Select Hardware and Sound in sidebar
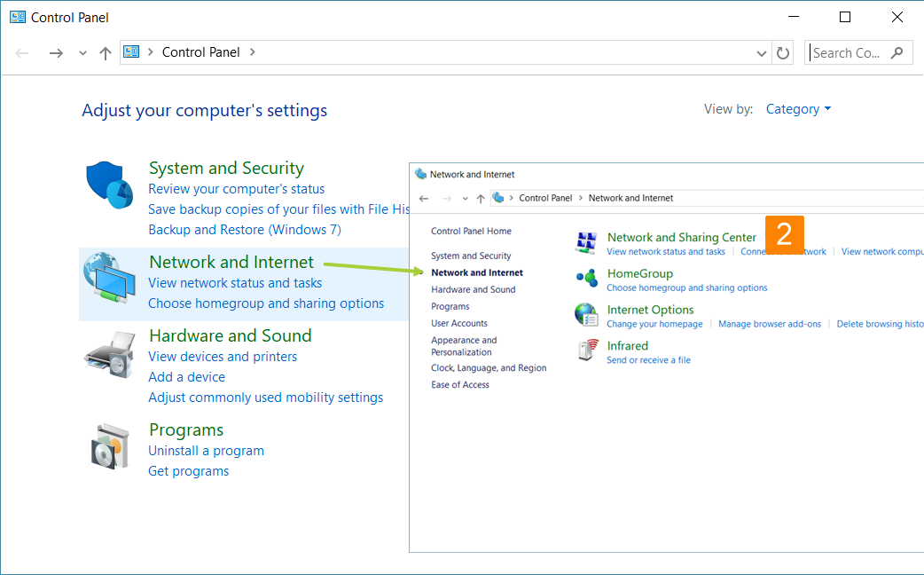The image size is (924, 575). point(473,289)
